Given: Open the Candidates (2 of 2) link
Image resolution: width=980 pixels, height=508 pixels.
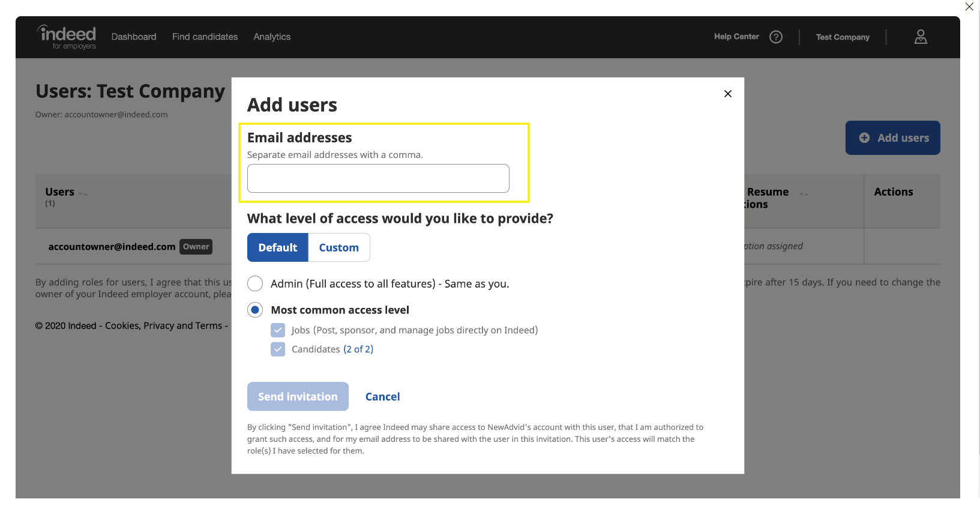Looking at the screenshot, I should pyautogui.click(x=358, y=349).
